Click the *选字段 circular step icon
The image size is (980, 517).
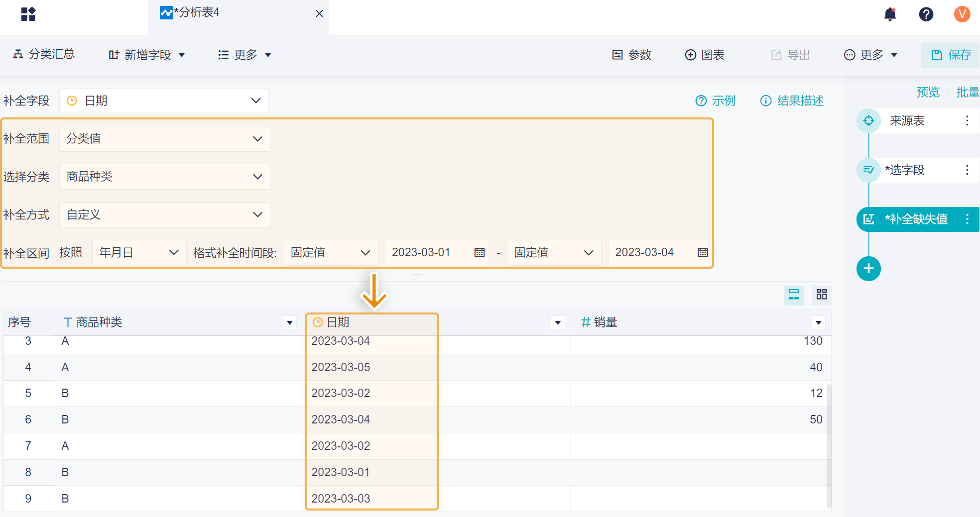[868, 170]
